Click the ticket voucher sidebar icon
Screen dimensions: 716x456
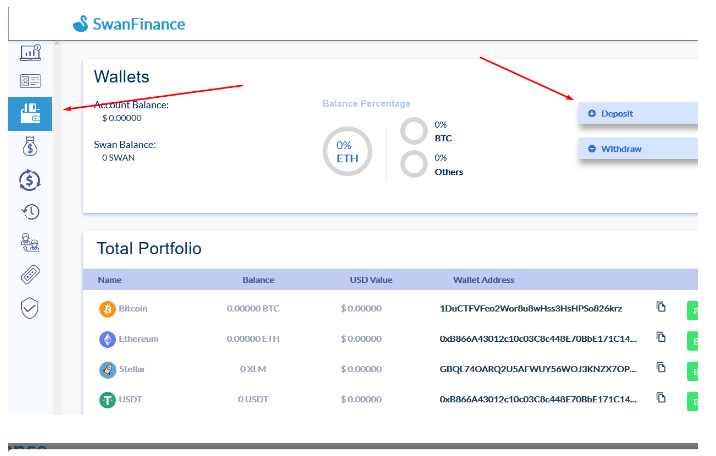point(30,275)
